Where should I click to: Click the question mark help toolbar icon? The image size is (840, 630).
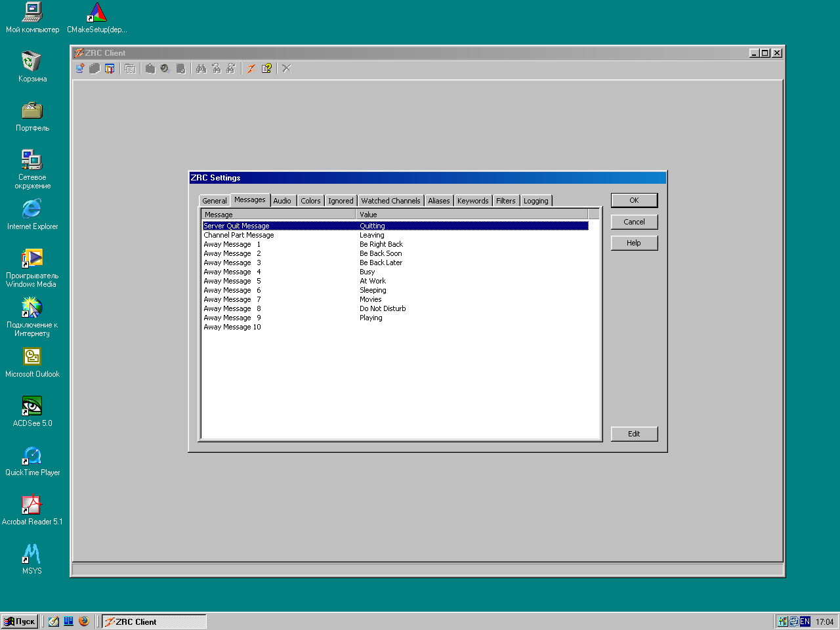266,68
